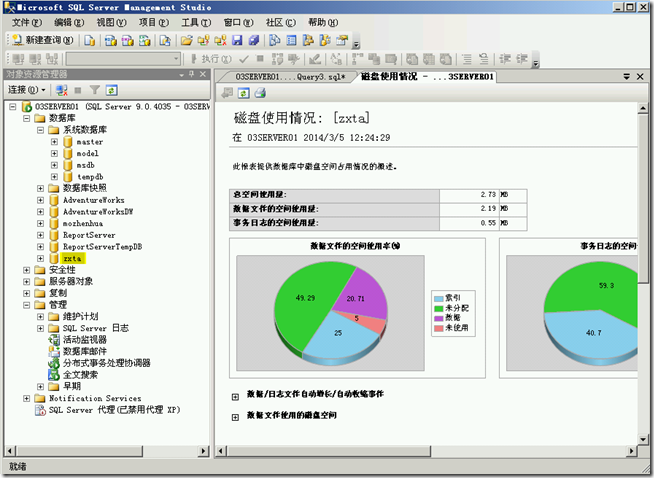Click Object Explorer horizontal scroll right arrow
This screenshot has height=478, width=654.
coord(204,451)
